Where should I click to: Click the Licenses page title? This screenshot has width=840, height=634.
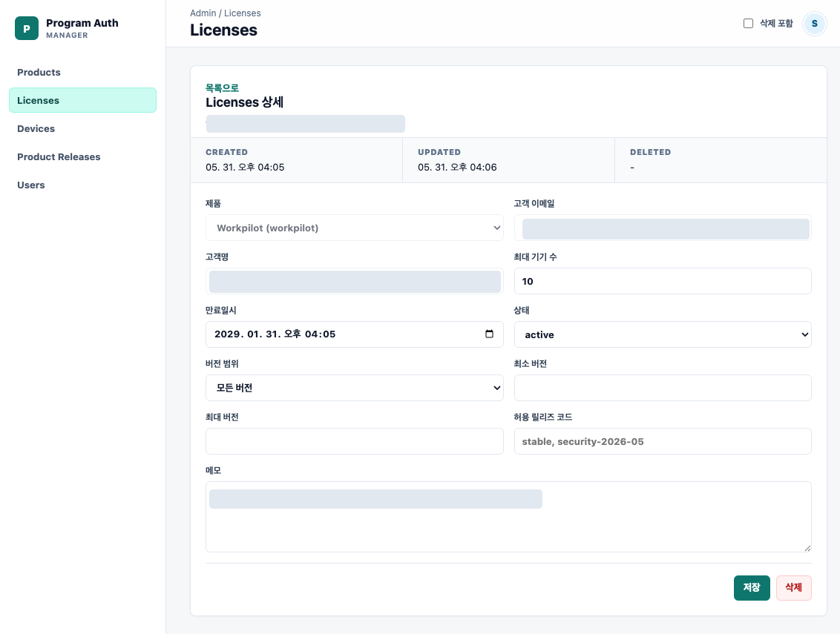tap(223, 30)
